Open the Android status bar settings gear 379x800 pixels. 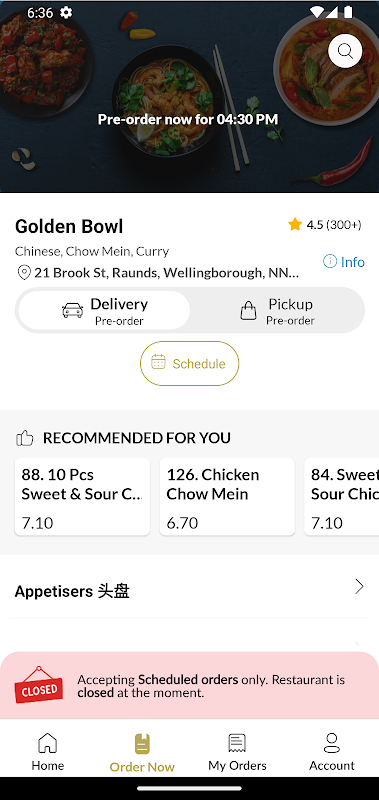pos(66,13)
